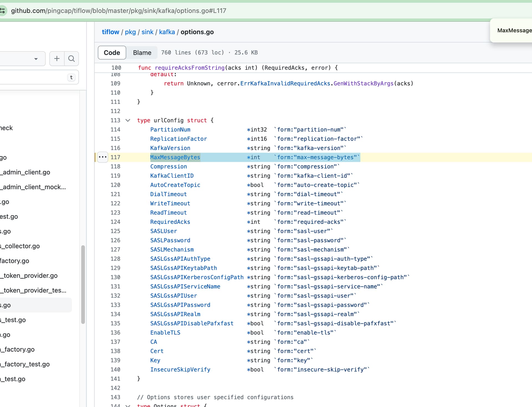Click EnableTLS field name
The width and height of the screenshot is (532, 407).
tap(165, 332)
